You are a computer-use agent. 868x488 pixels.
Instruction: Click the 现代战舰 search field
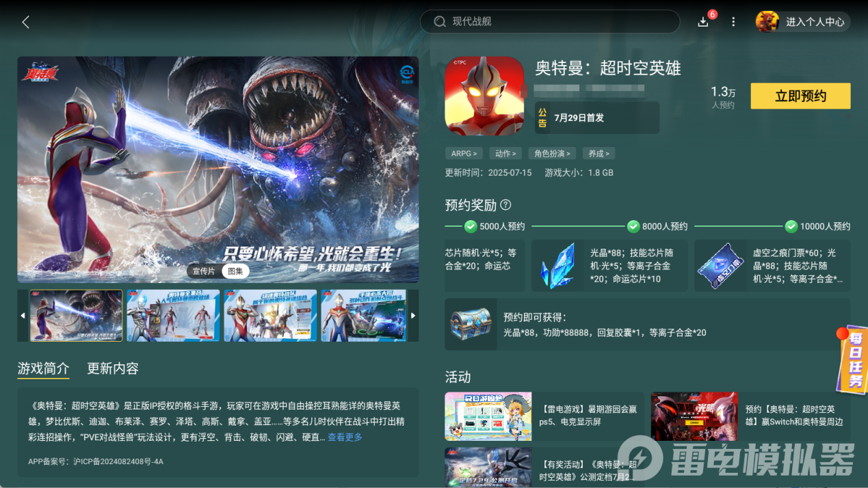point(550,22)
